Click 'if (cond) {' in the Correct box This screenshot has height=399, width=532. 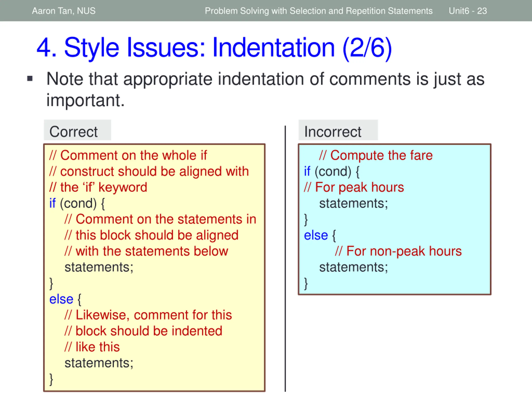point(77,204)
